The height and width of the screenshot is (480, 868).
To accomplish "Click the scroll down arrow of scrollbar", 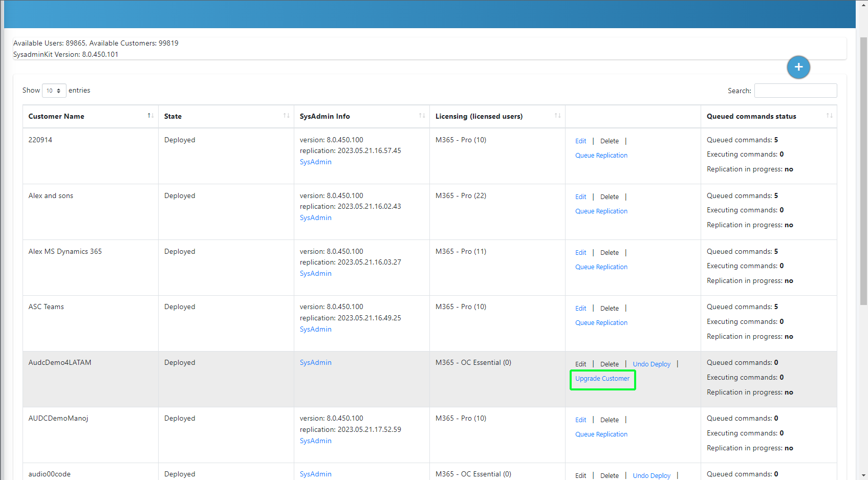I will click(x=863, y=475).
